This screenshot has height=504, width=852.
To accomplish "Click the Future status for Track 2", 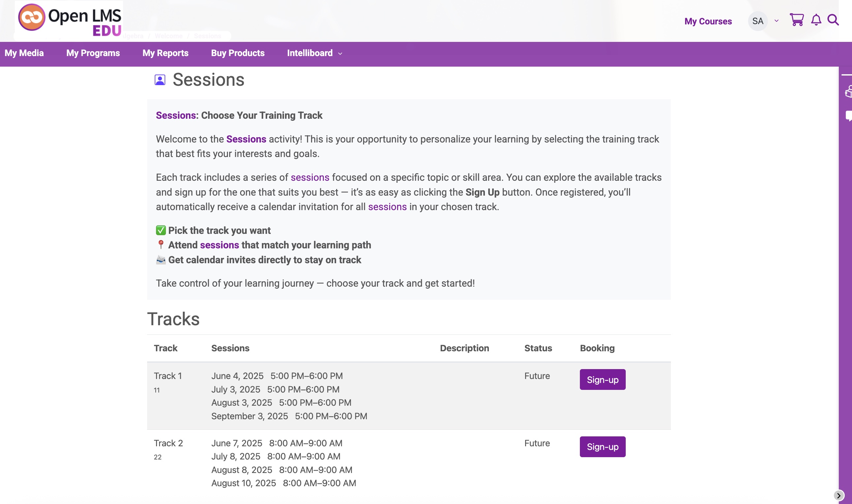I will click(537, 443).
